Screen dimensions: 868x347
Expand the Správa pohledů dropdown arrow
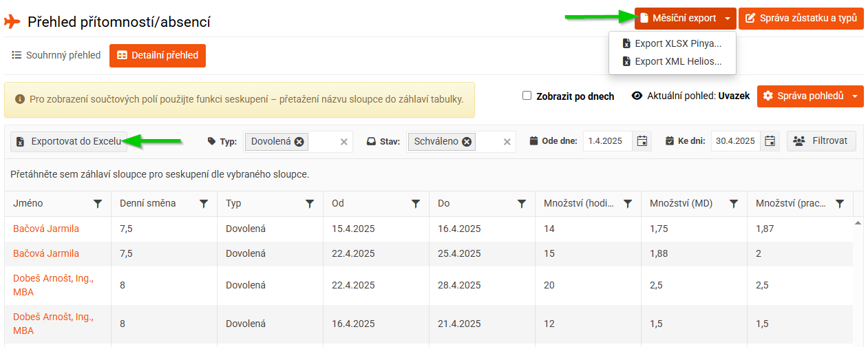click(x=856, y=96)
